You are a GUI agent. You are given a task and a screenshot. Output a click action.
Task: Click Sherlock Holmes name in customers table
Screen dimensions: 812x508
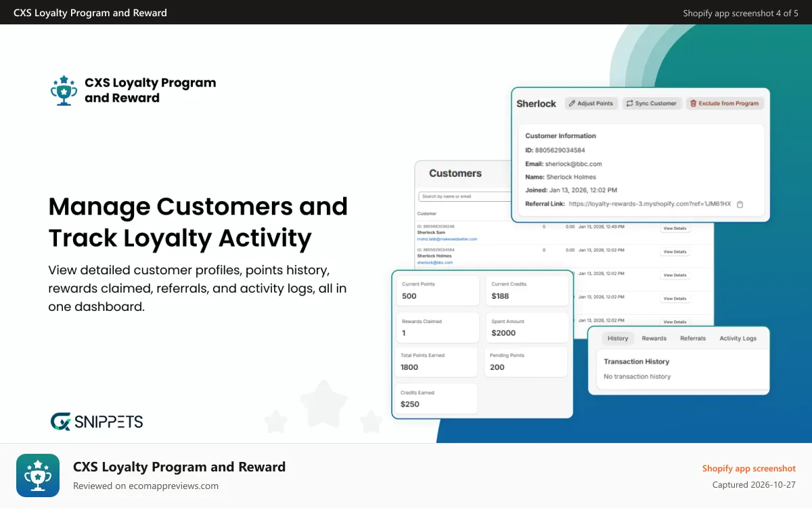coord(434,256)
